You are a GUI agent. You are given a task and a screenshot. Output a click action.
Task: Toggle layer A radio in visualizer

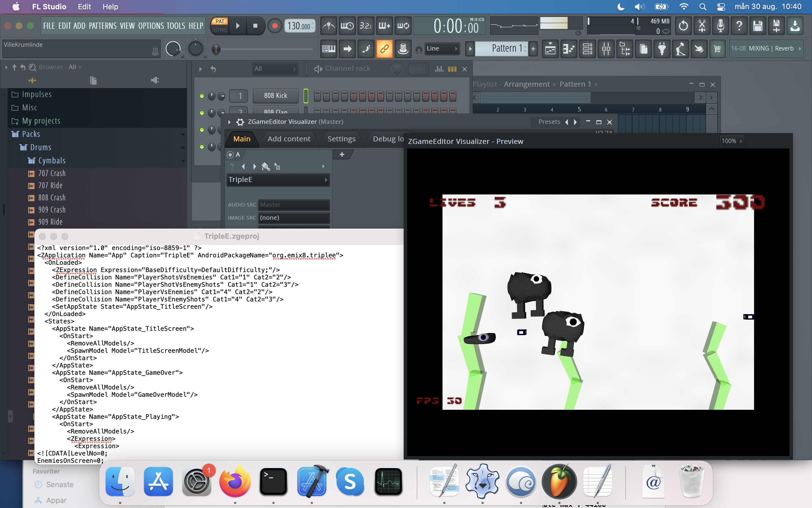(x=230, y=155)
